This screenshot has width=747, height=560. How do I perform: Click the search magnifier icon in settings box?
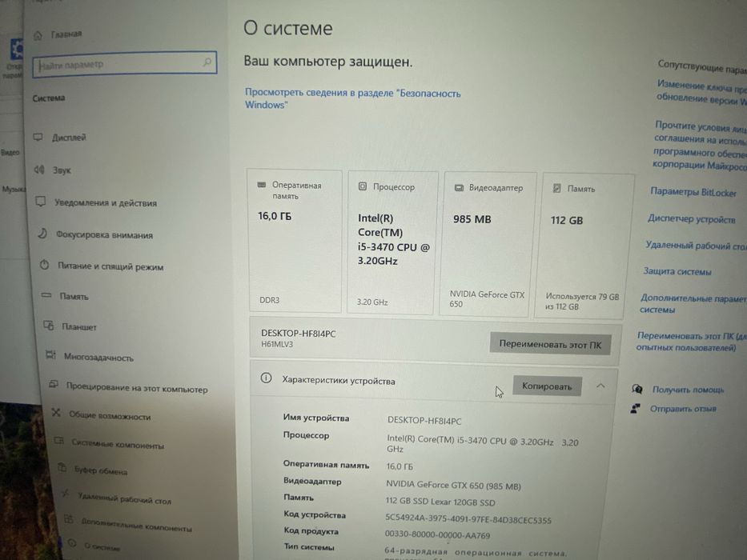207,62
